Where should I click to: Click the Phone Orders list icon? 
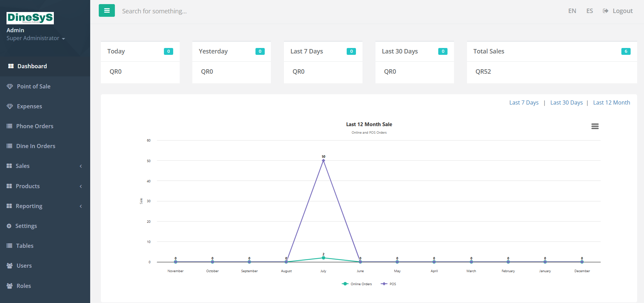coord(10,126)
